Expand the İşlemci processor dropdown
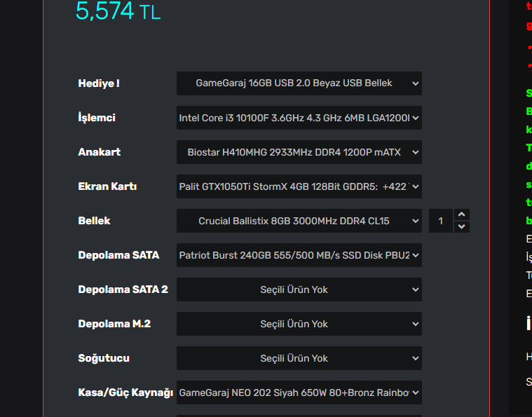Screen dimensions: 532x417 294,118
